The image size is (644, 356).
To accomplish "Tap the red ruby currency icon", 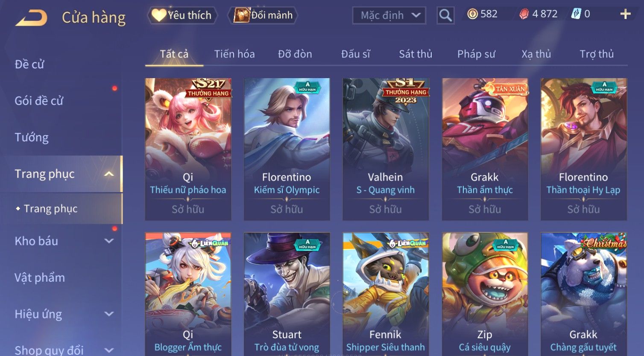I will pyautogui.click(x=524, y=14).
